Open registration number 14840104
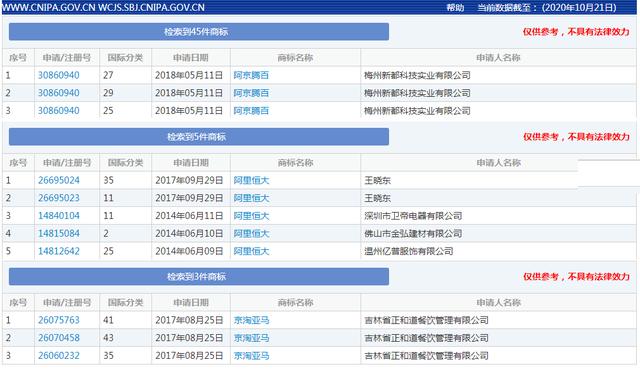 click(x=59, y=216)
